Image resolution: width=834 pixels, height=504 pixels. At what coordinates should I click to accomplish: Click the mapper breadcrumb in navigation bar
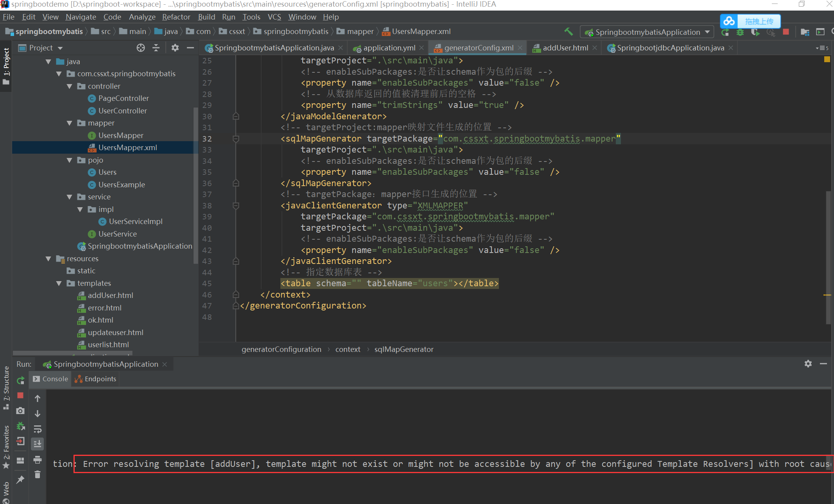[355, 32]
